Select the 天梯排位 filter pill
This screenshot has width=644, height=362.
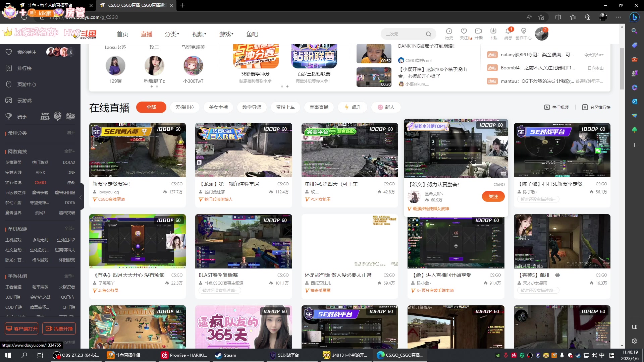[185, 107]
